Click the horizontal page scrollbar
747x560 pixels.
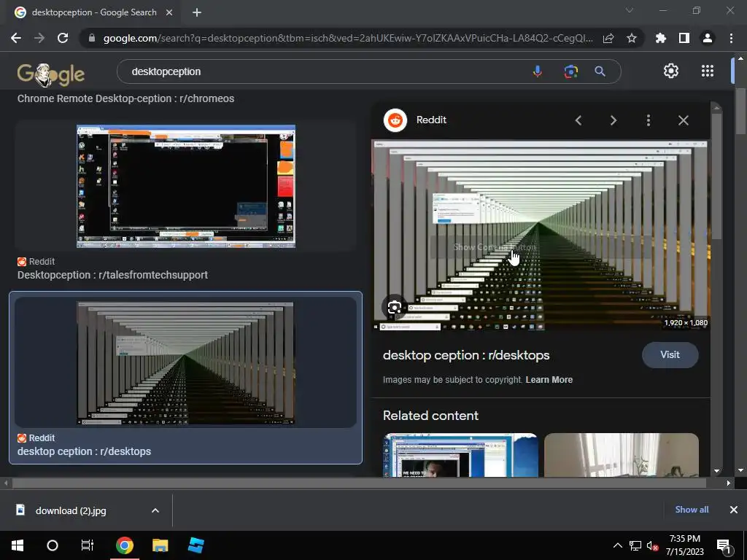tap(359, 483)
